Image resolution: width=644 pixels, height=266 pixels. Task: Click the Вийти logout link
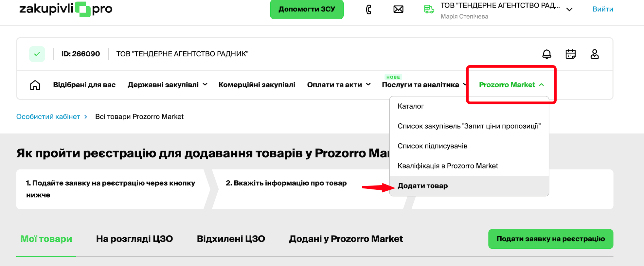coord(602,9)
